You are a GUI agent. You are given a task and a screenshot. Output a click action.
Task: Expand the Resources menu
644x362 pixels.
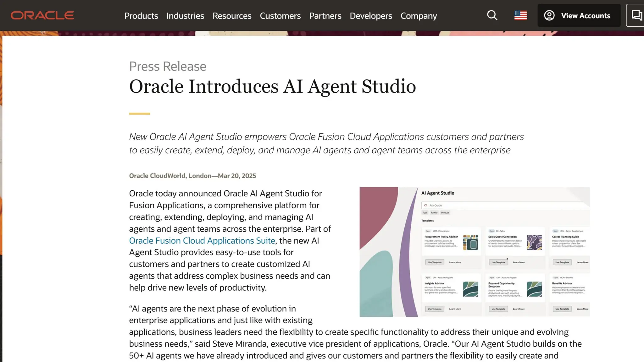pos(232,16)
